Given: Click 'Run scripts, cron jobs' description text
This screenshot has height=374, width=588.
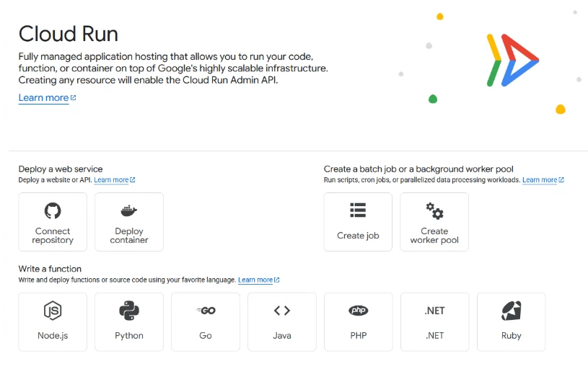Looking at the screenshot, I should [422, 179].
